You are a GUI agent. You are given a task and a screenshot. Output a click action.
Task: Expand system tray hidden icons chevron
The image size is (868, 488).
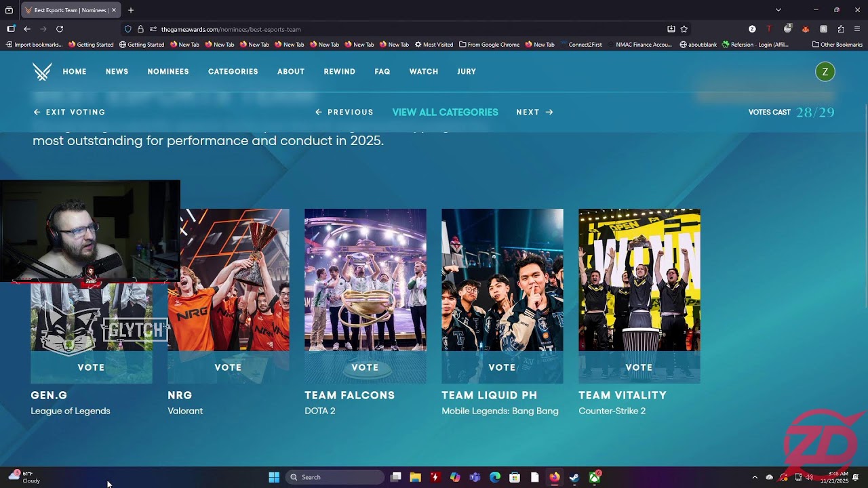pyautogui.click(x=755, y=477)
